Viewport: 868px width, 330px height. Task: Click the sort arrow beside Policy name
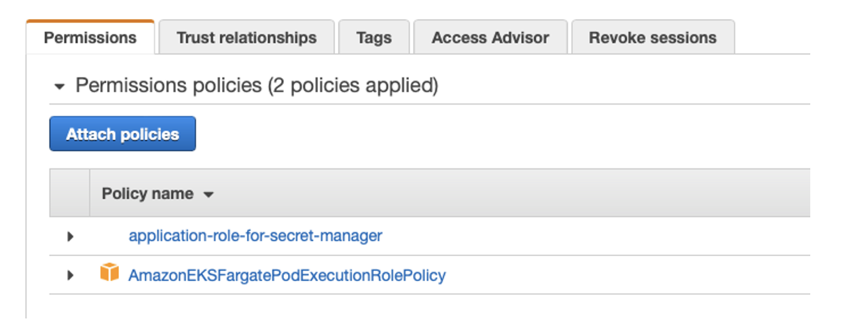point(209,195)
